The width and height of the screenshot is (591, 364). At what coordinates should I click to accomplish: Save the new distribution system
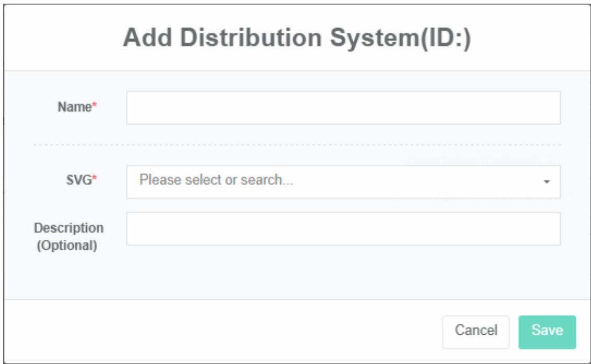[x=547, y=332]
